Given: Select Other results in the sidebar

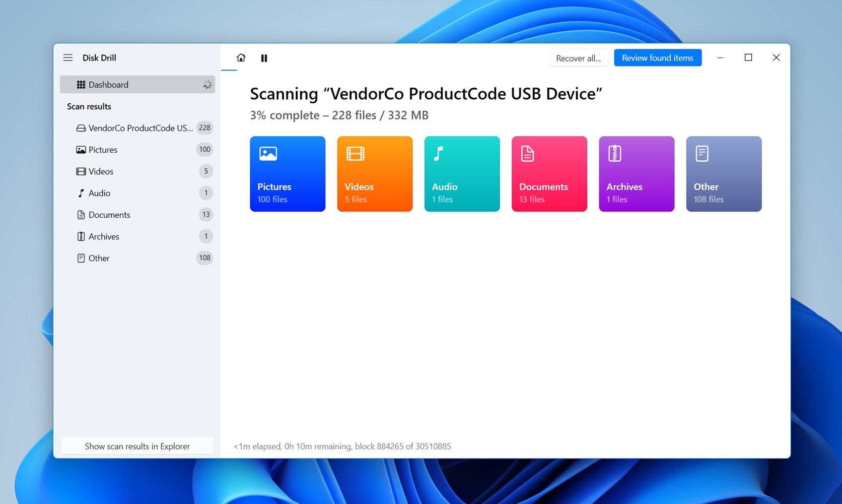Looking at the screenshot, I should pyautogui.click(x=99, y=258).
